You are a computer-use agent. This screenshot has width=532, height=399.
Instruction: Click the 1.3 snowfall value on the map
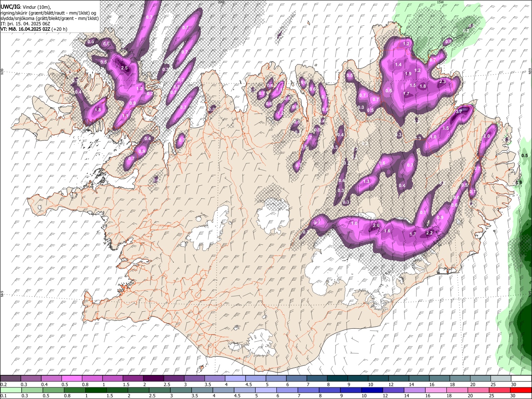pos(367,181)
